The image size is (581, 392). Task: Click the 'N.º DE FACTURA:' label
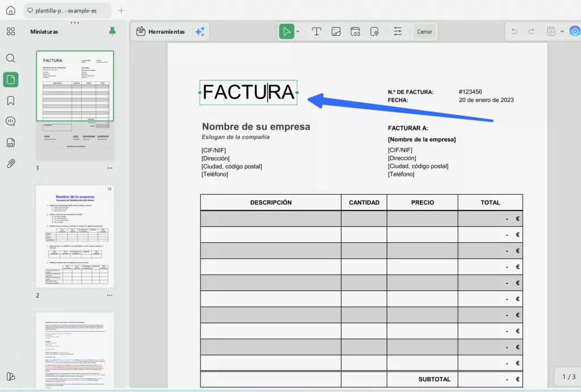coord(411,92)
